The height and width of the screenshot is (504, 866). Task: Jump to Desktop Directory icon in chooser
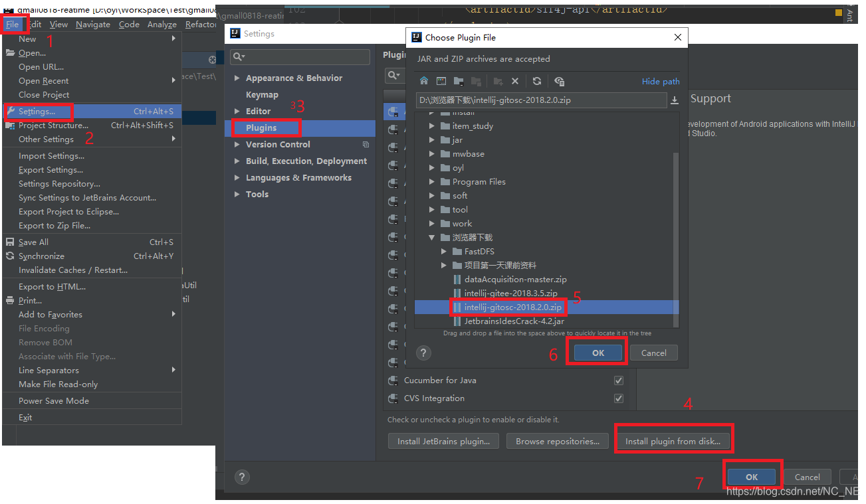click(x=441, y=81)
